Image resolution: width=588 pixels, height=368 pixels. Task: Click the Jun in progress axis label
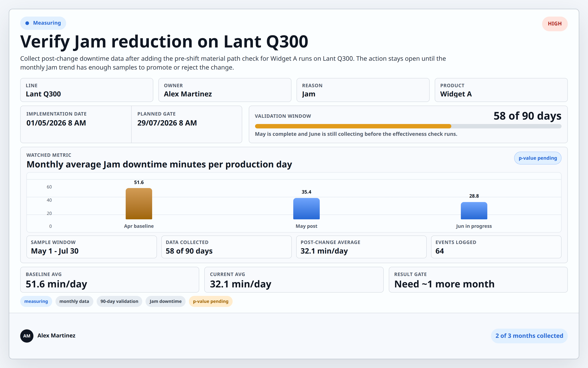coord(474,226)
